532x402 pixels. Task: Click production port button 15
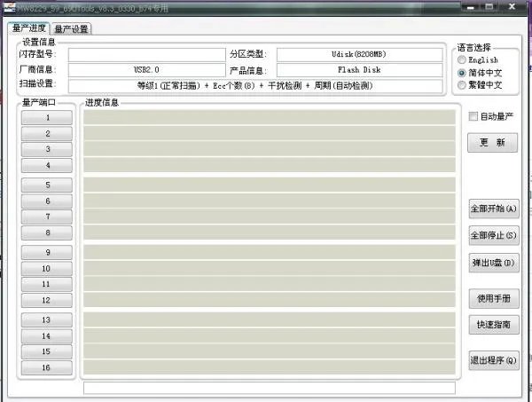[47, 351]
